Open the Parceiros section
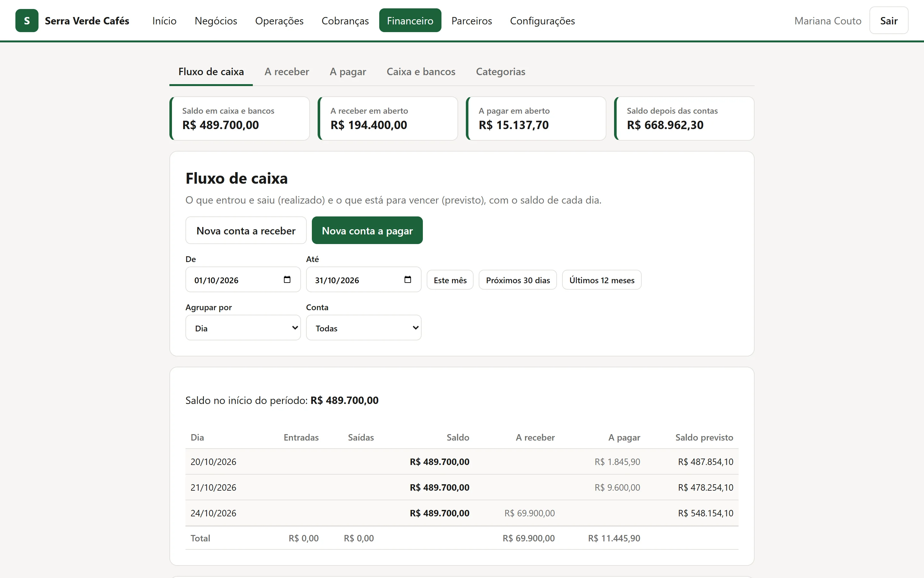 [x=472, y=21]
